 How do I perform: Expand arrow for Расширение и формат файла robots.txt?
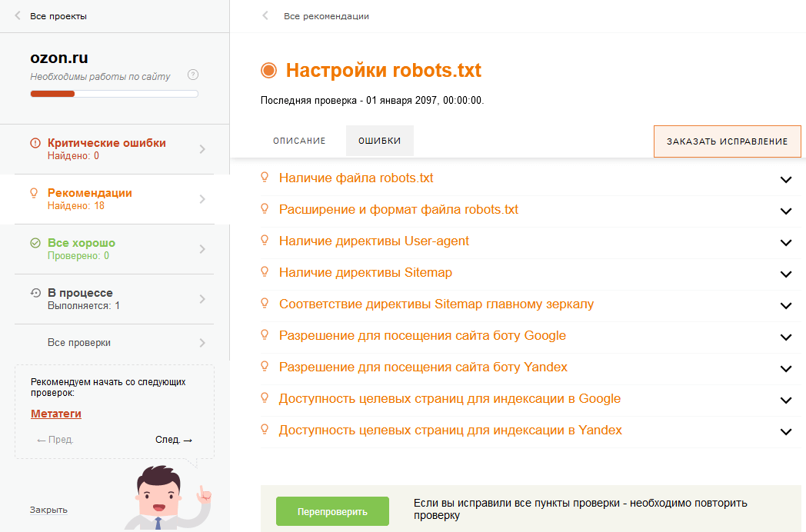coord(785,211)
